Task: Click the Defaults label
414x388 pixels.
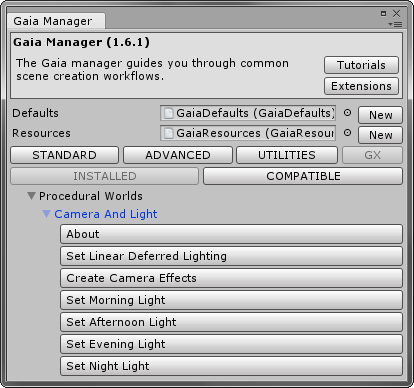Action: coord(35,113)
